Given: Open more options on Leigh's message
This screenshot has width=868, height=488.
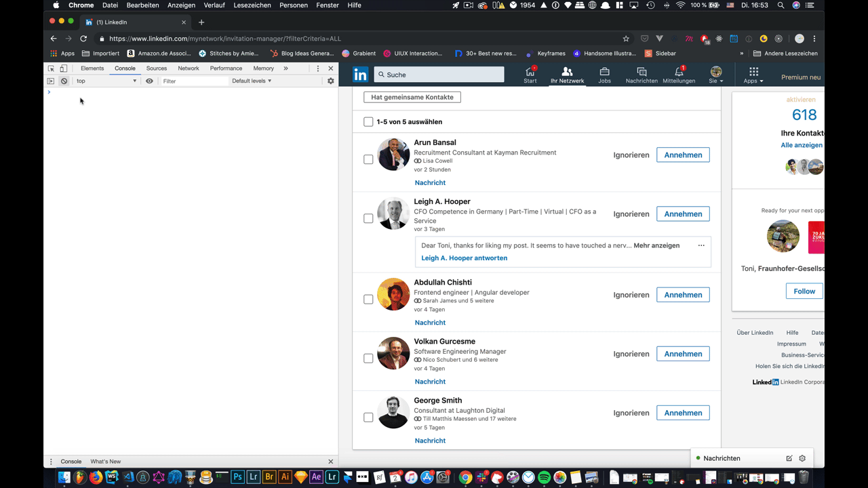Looking at the screenshot, I should pos(701,245).
